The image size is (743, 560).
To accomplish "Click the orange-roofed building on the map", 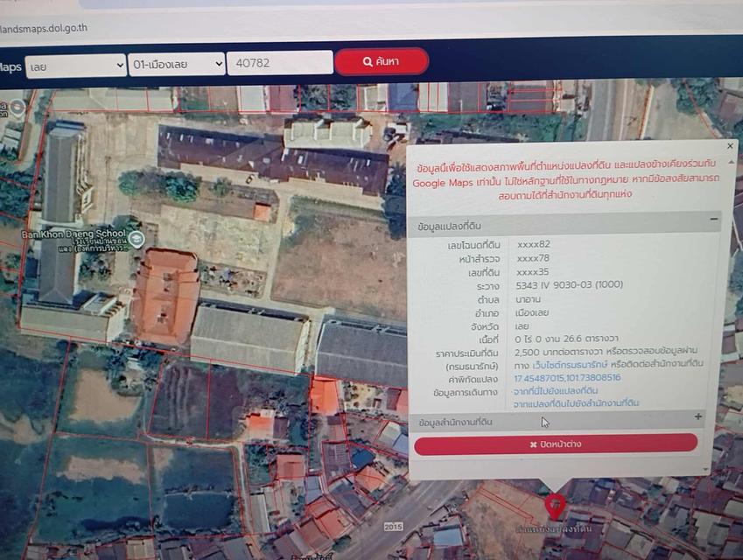I will 165,295.
